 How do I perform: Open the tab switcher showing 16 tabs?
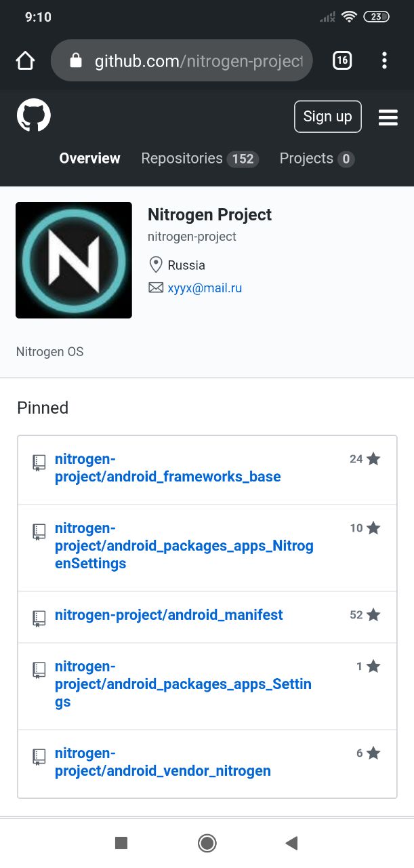342,60
